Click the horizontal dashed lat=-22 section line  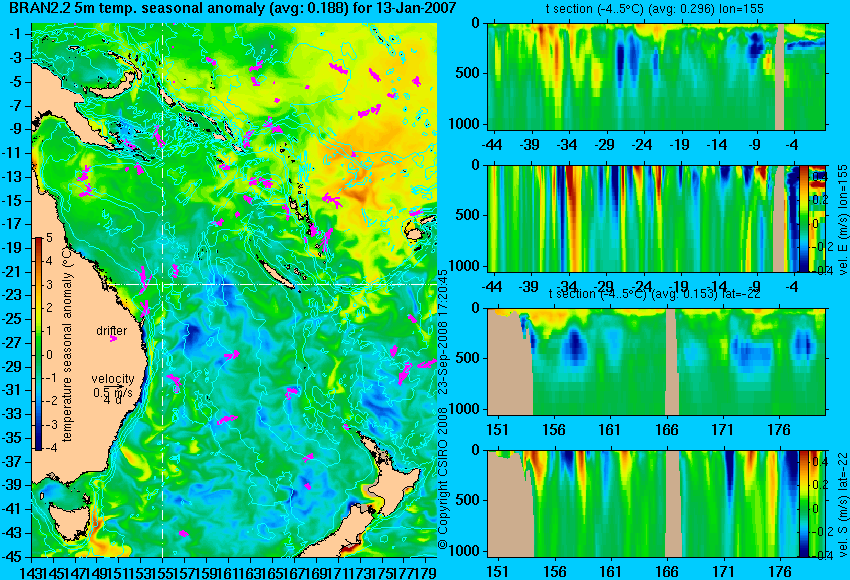(x=273, y=285)
